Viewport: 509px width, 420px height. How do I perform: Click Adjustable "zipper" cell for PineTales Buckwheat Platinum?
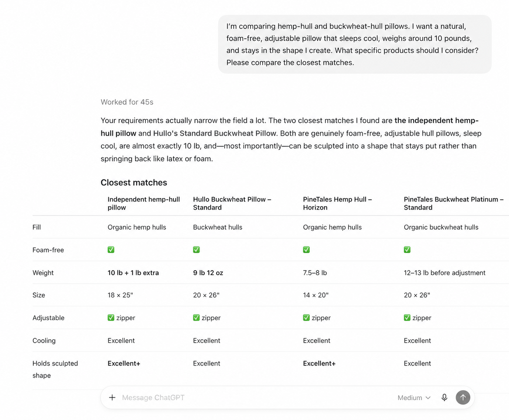[x=418, y=318]
